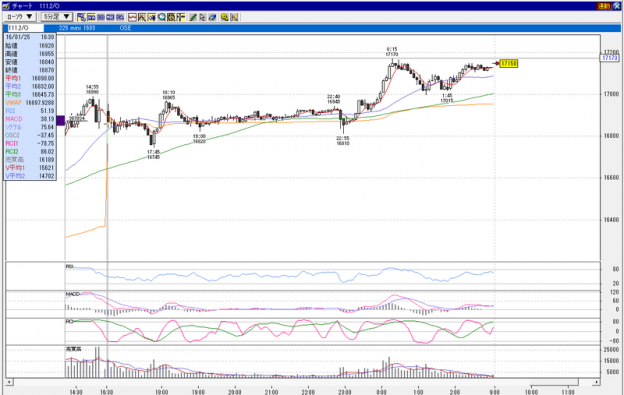Image resolution: width=624 pixels, height=395 pixels.
Task: Click the VWAP label in data panel
Action: [x=14, y=103]
